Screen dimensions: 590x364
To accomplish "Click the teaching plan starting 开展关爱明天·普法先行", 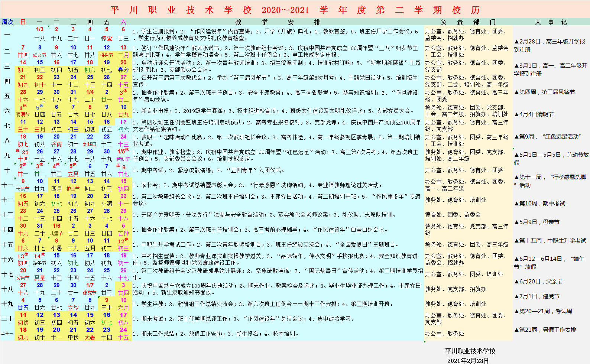I will point(278,215).
